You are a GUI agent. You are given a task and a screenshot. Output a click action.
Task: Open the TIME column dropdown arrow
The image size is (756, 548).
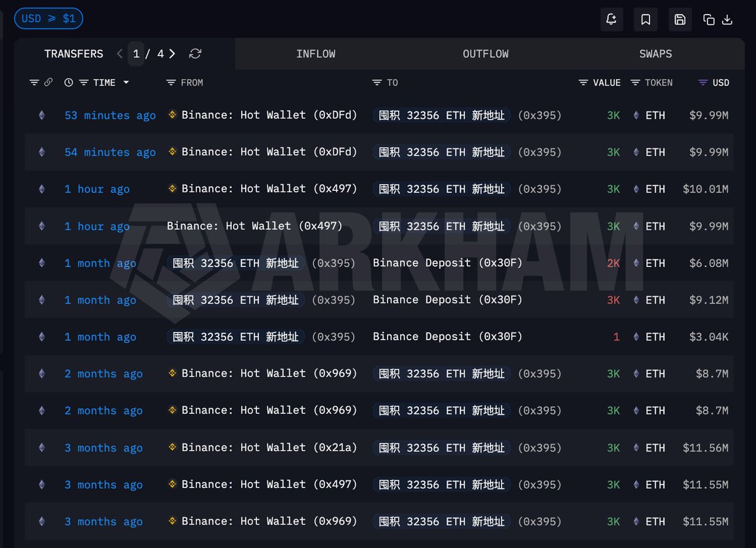126,83
